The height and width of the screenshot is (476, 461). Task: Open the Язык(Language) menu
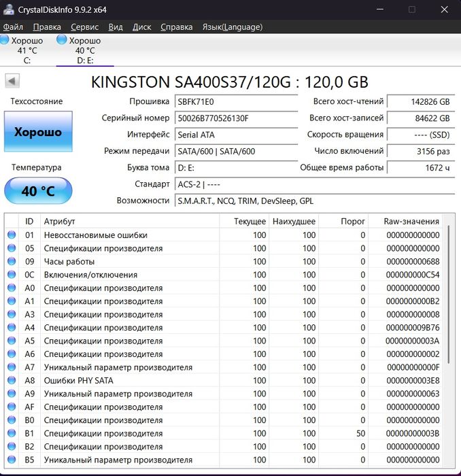point(233,27)
